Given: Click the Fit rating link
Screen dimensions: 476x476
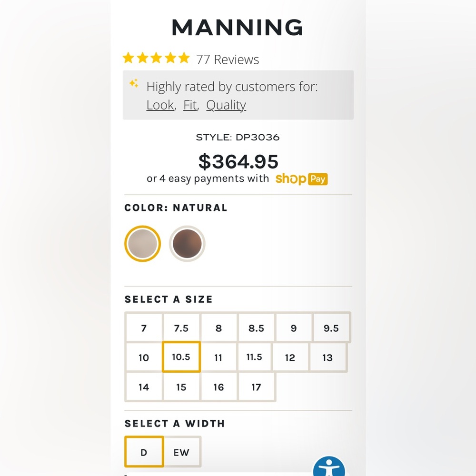Looking at the screenshot, I should tap(190, 105).
